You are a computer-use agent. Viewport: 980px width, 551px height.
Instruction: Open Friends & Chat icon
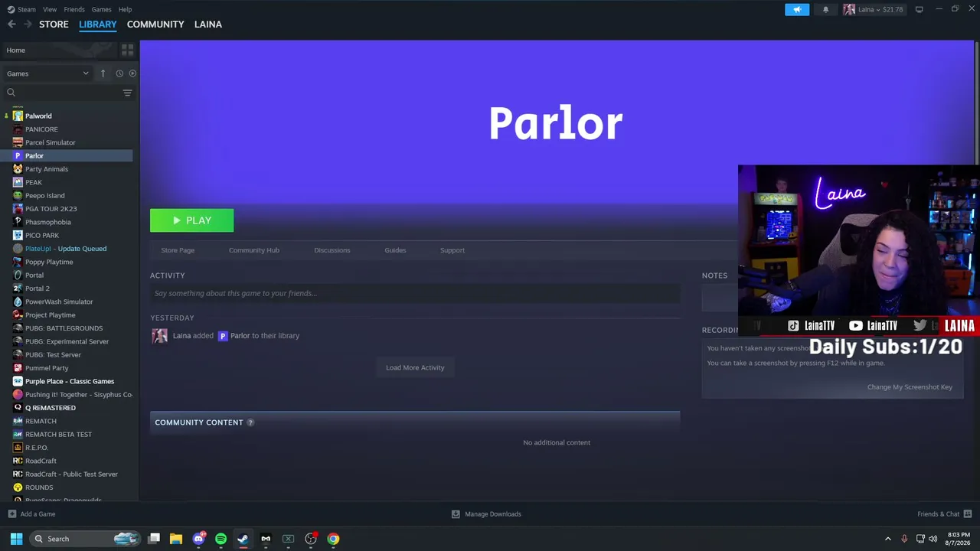[968, 514]
